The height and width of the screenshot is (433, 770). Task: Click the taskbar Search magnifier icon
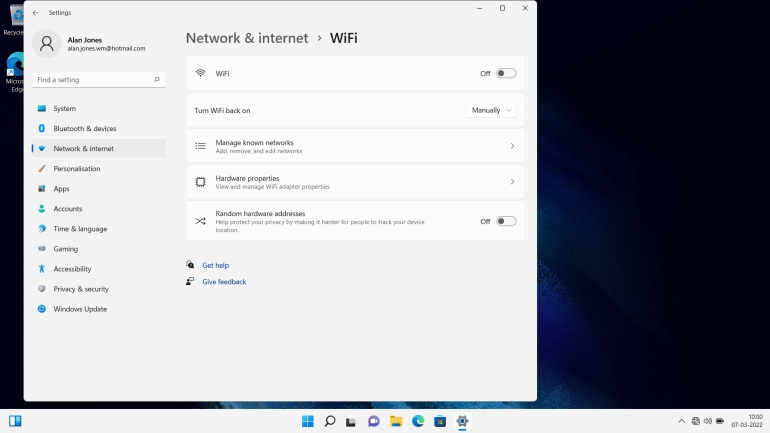[329, 421]
